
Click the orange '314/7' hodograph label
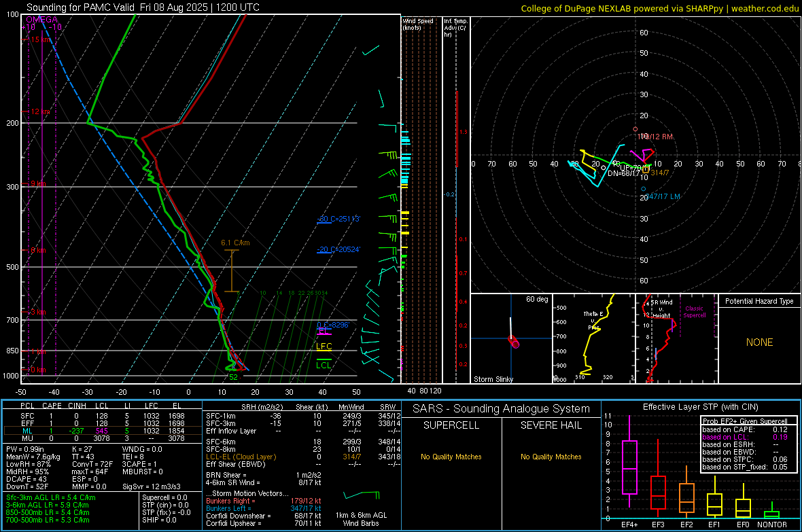pos(660,173)
